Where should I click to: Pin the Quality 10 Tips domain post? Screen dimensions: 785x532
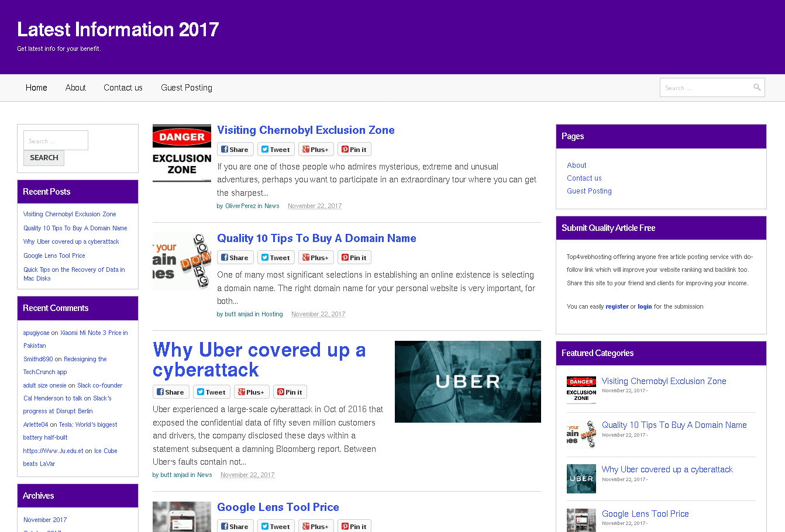click(x=354, y=258)
